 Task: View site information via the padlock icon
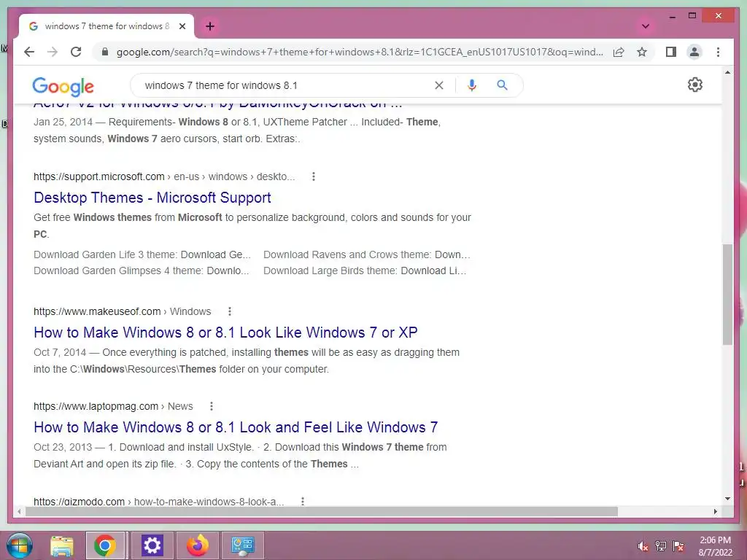(x=105, y=52)
